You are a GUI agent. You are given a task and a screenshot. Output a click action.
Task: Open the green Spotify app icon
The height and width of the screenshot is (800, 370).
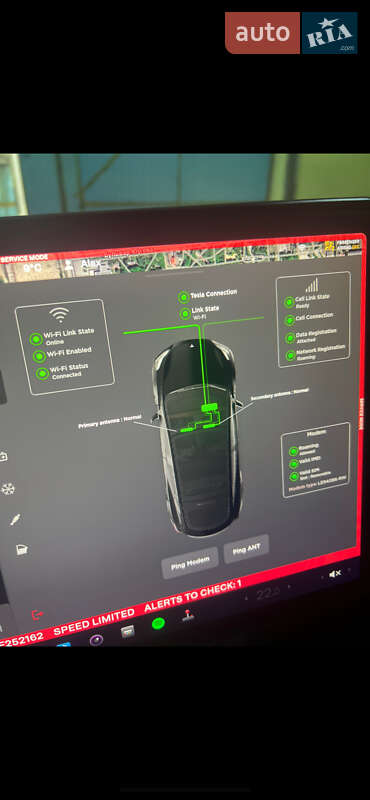tap(158, 622)
